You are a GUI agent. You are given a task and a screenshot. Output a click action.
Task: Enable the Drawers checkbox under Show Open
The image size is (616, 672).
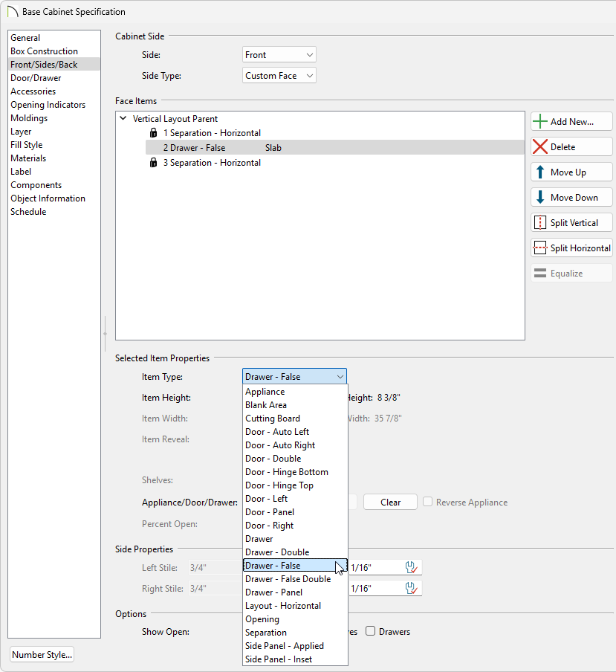(369, 631)
